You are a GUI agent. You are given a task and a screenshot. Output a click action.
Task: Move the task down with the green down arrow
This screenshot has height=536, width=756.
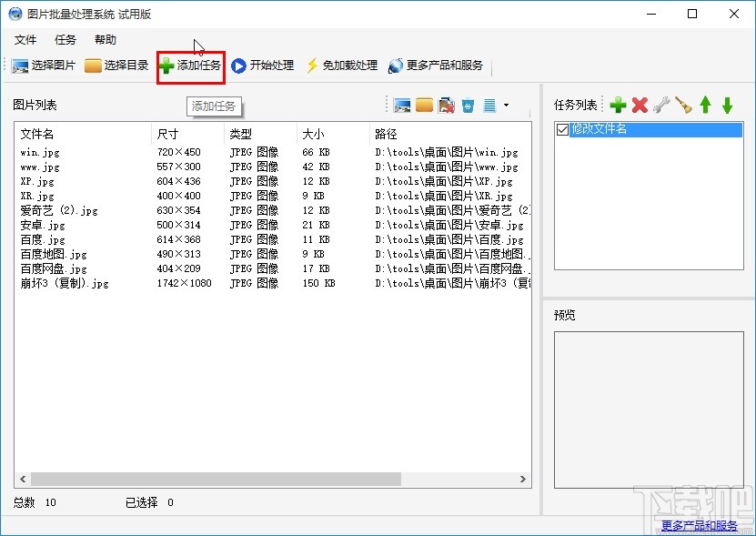(x=726, y=105)
